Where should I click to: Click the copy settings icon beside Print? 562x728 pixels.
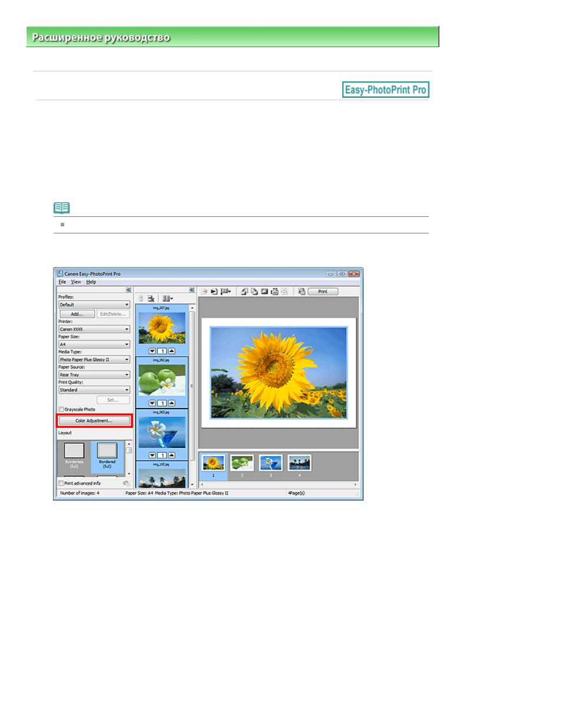click(302, 291)
